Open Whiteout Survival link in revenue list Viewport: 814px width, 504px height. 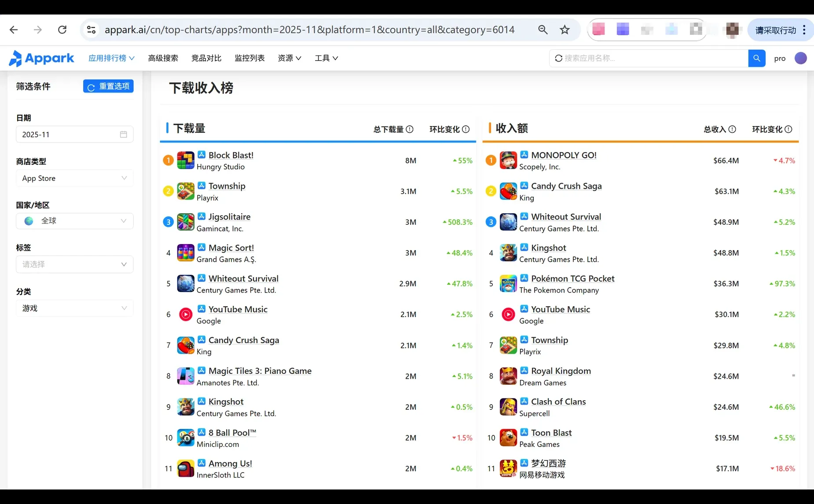tap(566, 217)
